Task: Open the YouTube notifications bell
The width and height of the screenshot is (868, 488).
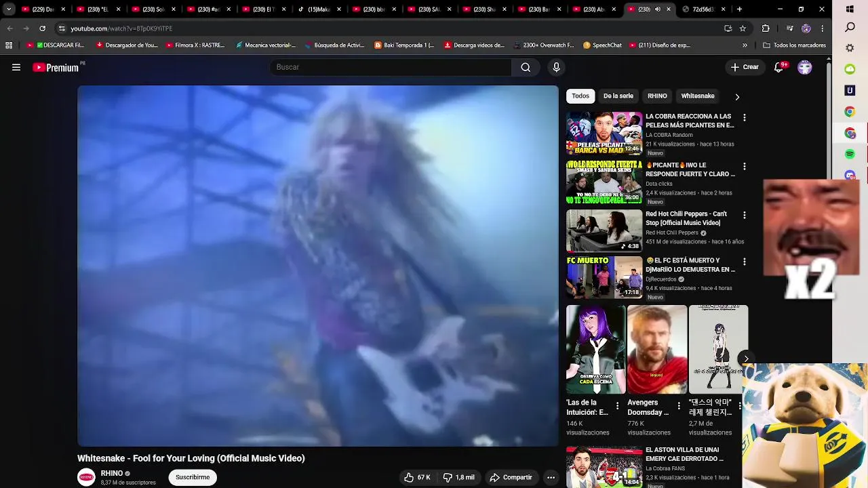Action: [x=779, y=67]
